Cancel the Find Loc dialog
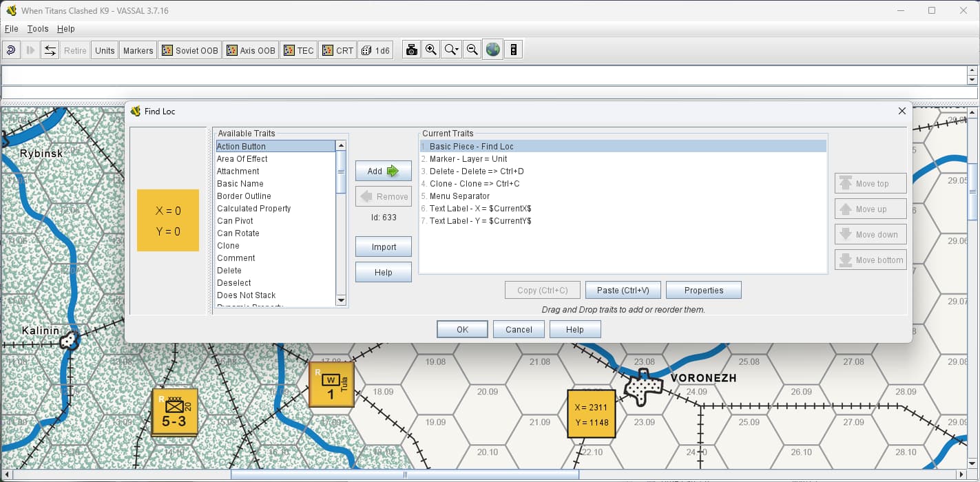The height and width of the screenshot is (482, 980). tap(519, 330)
